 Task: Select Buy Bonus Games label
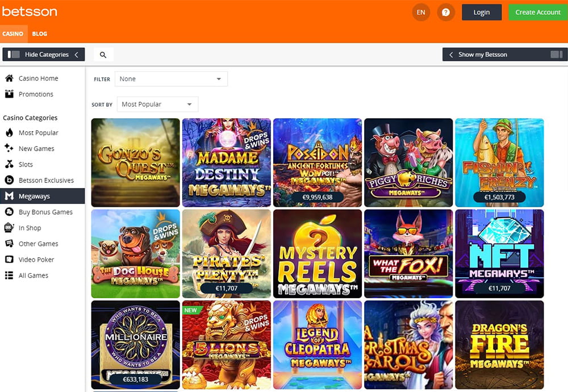pos(45,212)
